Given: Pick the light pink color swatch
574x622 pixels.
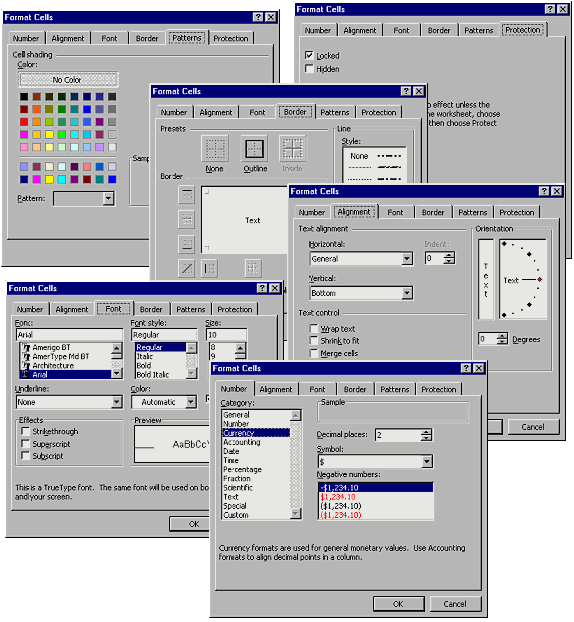Looking at the screenshot, I should 24,147.
